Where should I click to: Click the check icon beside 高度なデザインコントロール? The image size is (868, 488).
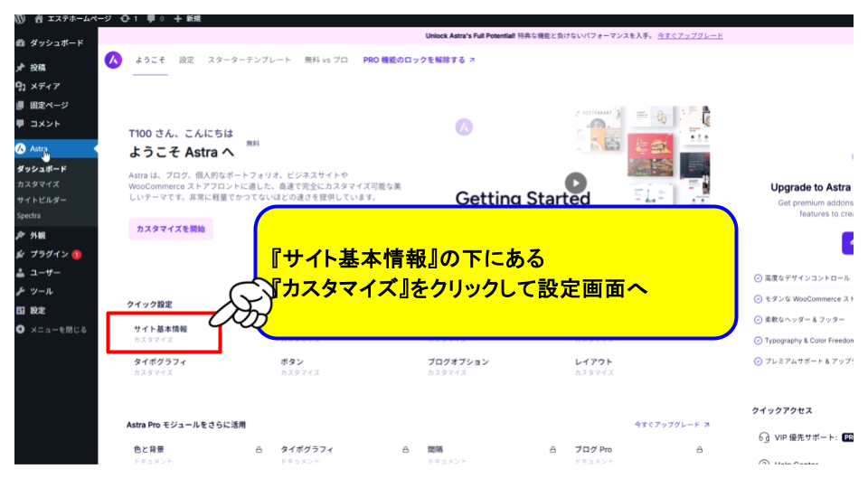(x=758, y=278)
